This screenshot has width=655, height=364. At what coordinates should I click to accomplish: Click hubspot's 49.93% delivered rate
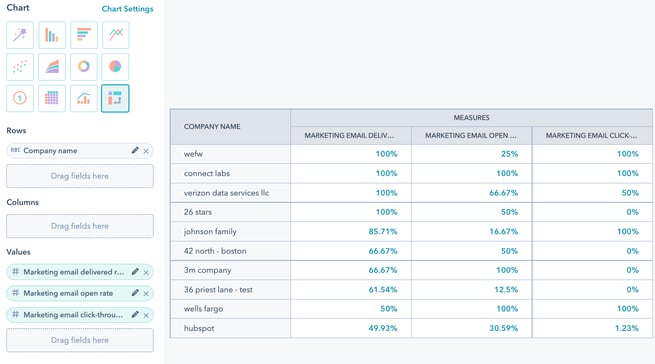point(383,328)
